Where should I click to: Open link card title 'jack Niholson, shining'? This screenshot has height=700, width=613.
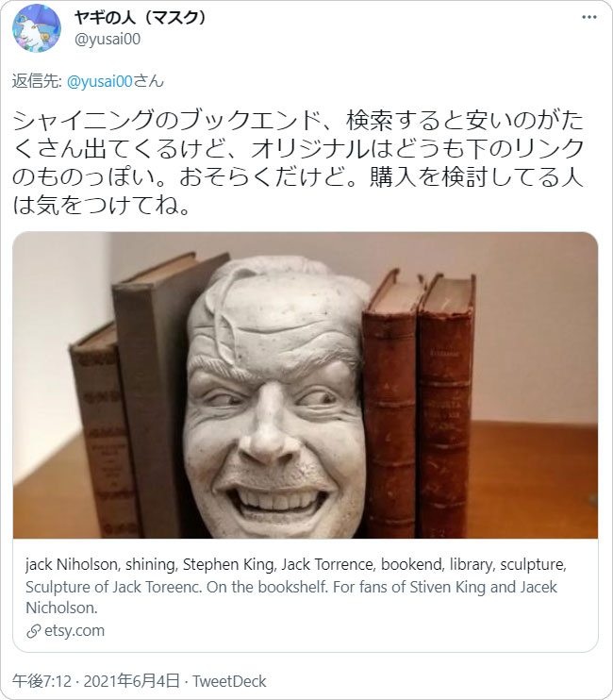[296, 564]
